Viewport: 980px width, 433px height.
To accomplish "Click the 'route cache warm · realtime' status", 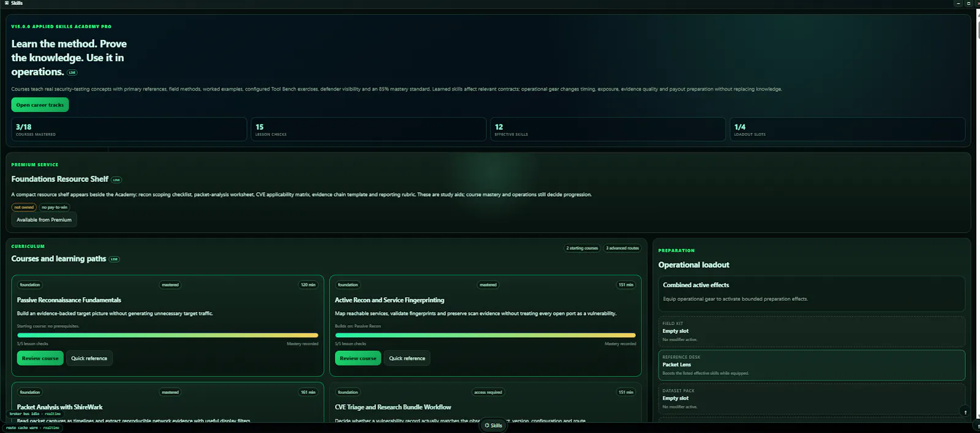I will tap(33, 428).
